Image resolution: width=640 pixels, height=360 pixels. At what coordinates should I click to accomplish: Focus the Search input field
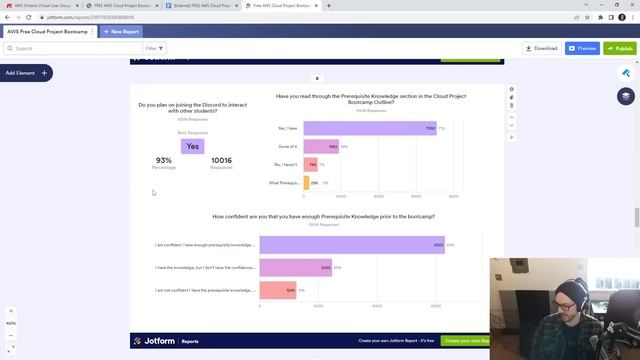[x=73, y=48]
